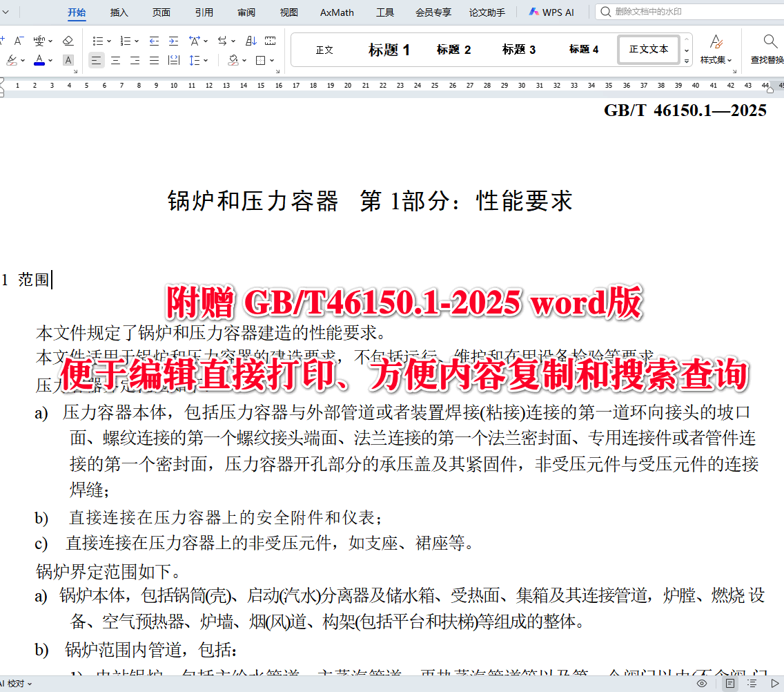Apply paragraph shading fill
Screen dimensions: 784x692
tap(233, 61)
